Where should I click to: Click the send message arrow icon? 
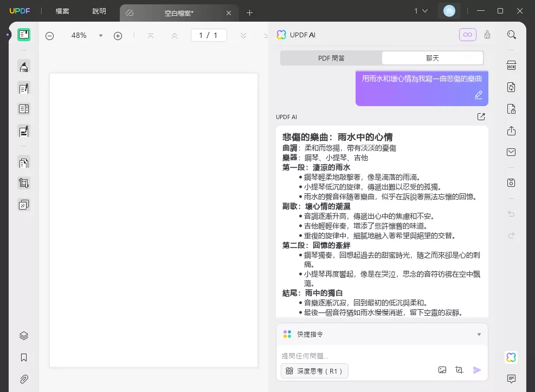[x=477, y=370]
